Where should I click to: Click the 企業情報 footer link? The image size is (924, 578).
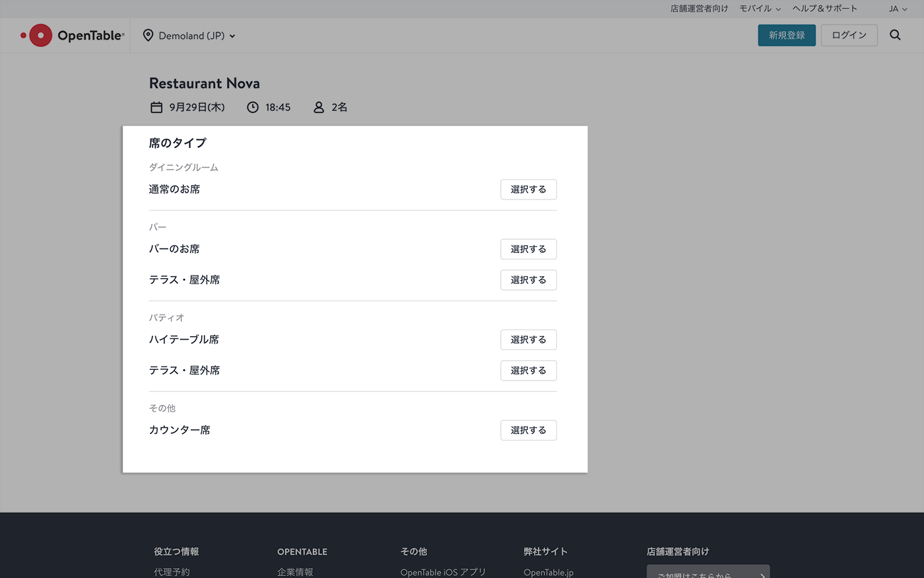click(x=295, y=572)
